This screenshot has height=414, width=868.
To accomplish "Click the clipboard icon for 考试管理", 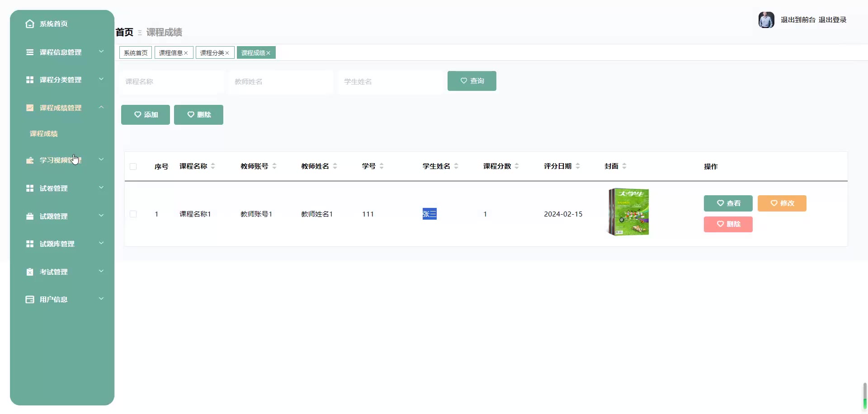I will pos(30,272).
